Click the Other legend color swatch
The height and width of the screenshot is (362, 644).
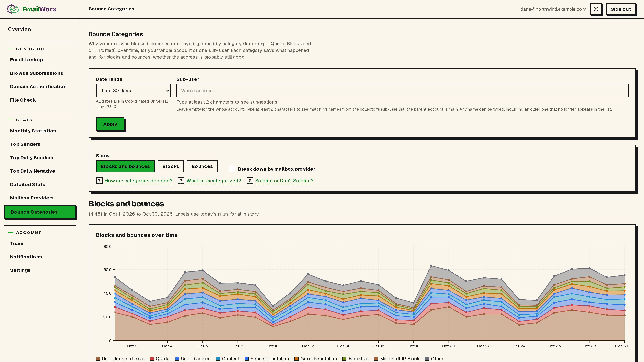[x=427, y=359]
